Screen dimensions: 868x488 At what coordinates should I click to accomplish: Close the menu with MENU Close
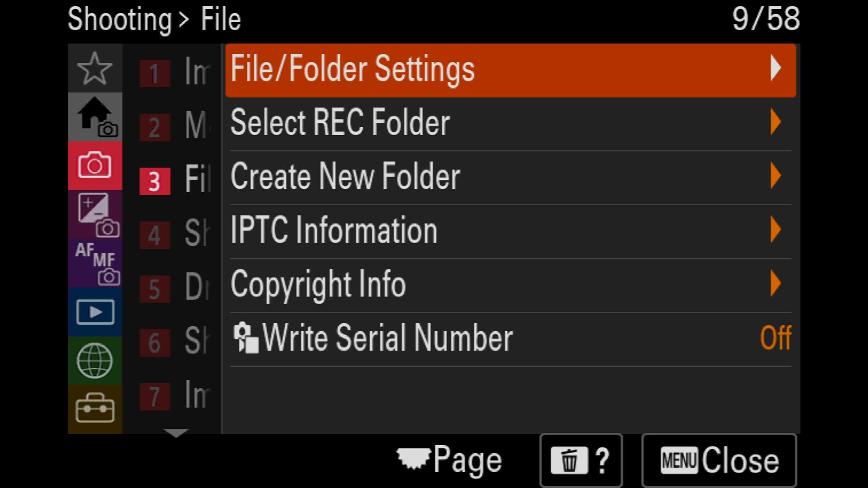tap(719, 460)
